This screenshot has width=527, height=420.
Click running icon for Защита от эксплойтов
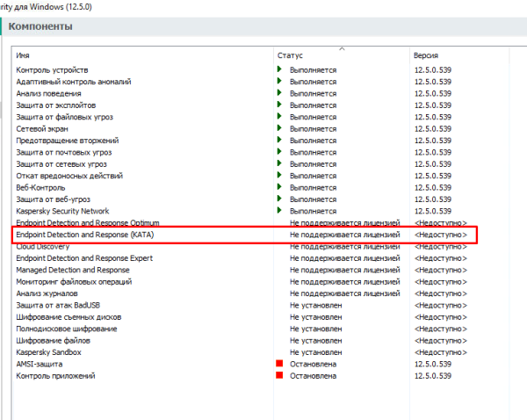[x=279, y=105]
